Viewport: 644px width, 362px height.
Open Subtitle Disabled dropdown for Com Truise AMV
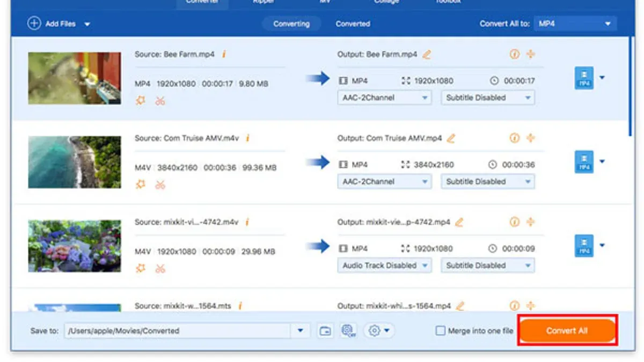click(x=488, y=181)
